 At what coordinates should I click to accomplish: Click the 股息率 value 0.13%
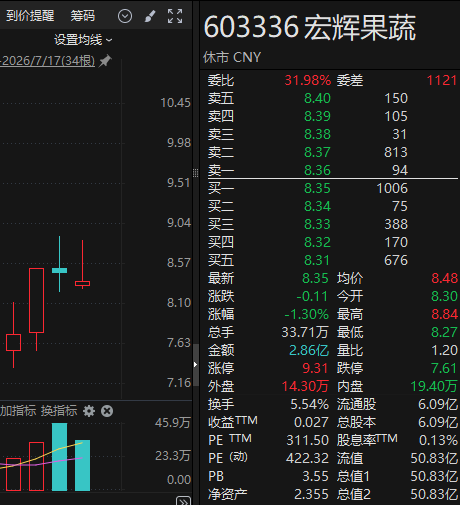(438, 440)
